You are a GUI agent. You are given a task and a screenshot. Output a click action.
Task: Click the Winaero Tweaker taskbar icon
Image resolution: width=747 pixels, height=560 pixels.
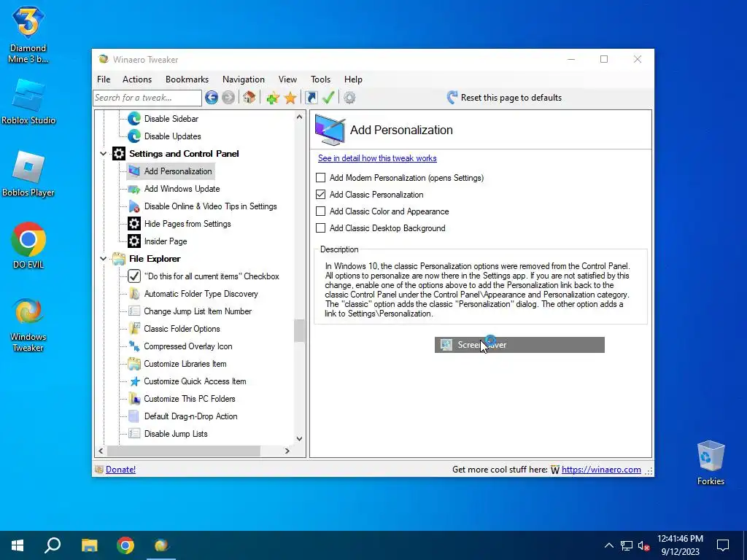click(x=161, y=545)
